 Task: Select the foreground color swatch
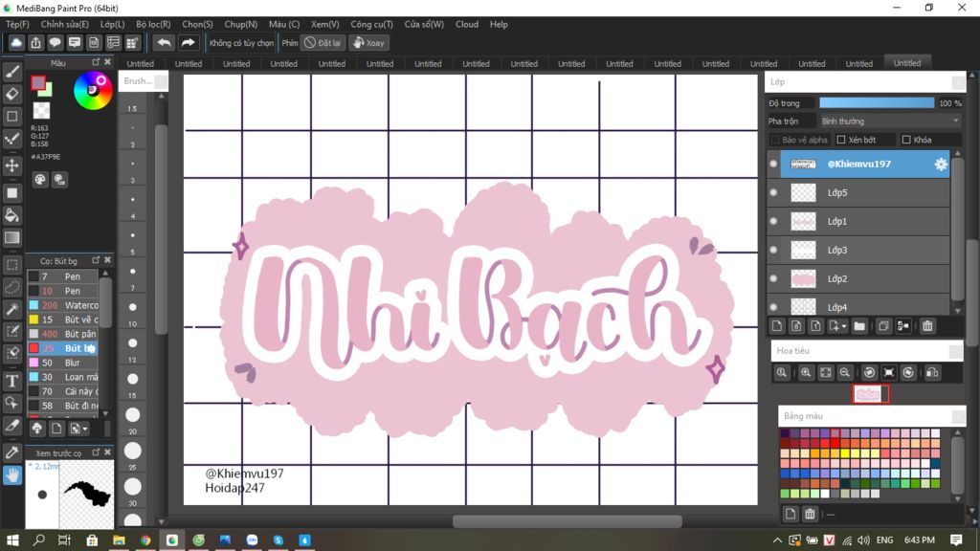pyautogui.click(x=38, y=82)
